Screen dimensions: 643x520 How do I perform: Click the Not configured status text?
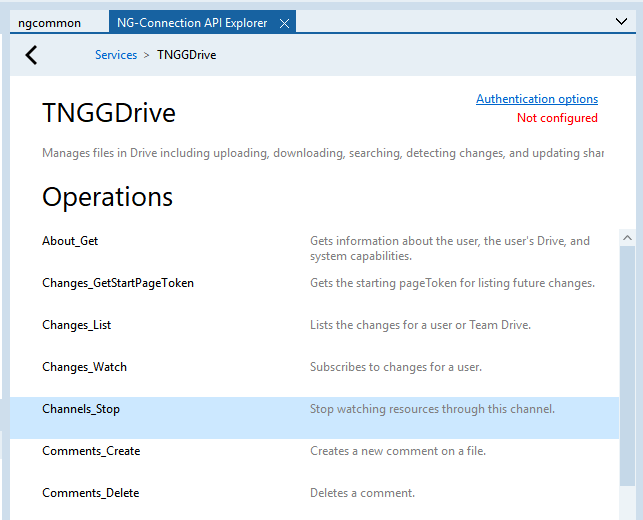click(x=557, y=118)
